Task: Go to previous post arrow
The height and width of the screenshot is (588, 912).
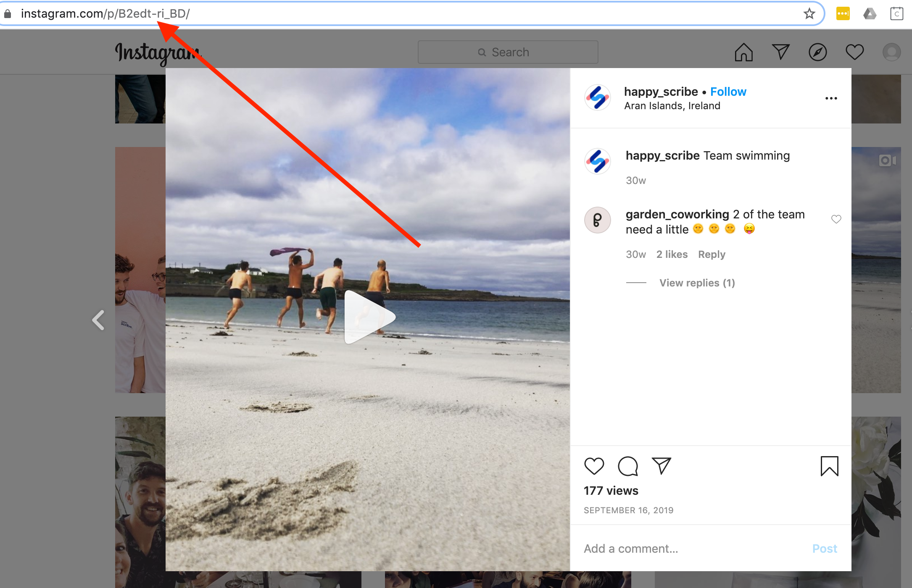Action: (x=98, y=320)
